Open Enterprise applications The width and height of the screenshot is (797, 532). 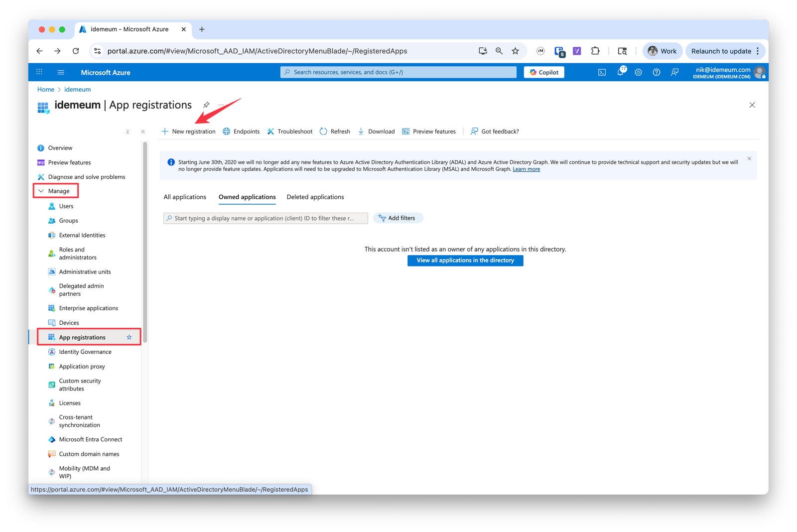click(x=89, y=308)
